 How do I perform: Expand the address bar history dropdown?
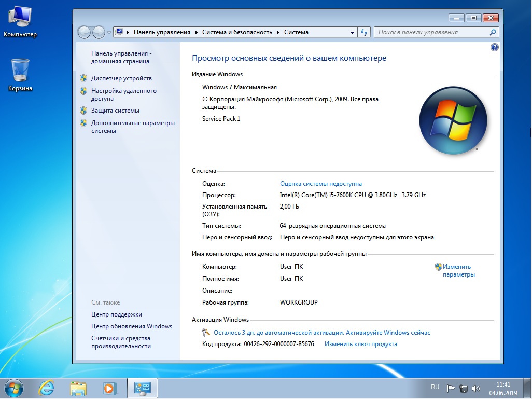(x=353, y=32)
